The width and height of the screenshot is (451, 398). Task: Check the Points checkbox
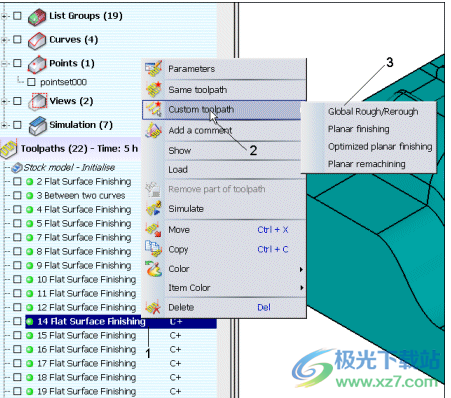(17, 63)
